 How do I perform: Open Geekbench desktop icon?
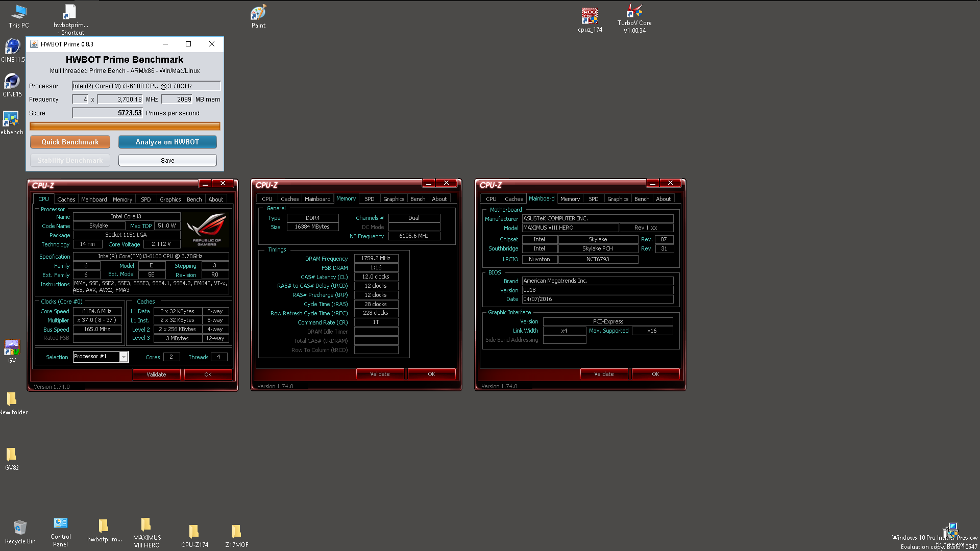coord(11,123)
